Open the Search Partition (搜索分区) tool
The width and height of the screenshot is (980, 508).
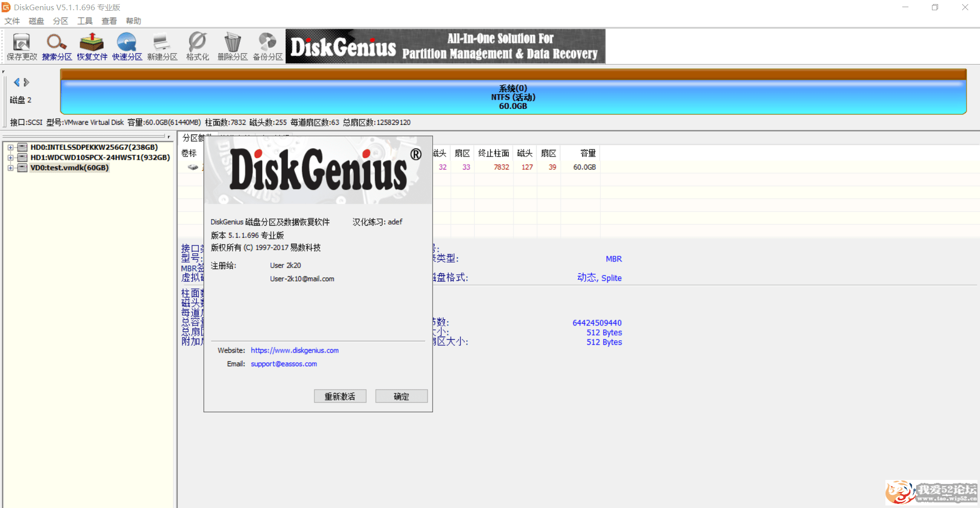[x=57, y=47]
